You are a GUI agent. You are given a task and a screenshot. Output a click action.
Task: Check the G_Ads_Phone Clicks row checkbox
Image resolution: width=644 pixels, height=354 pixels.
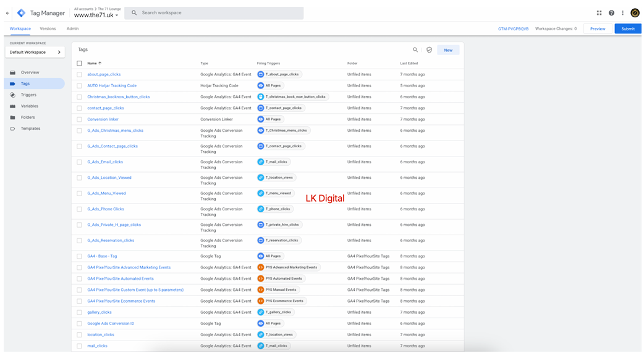click(x=79, y=209)
